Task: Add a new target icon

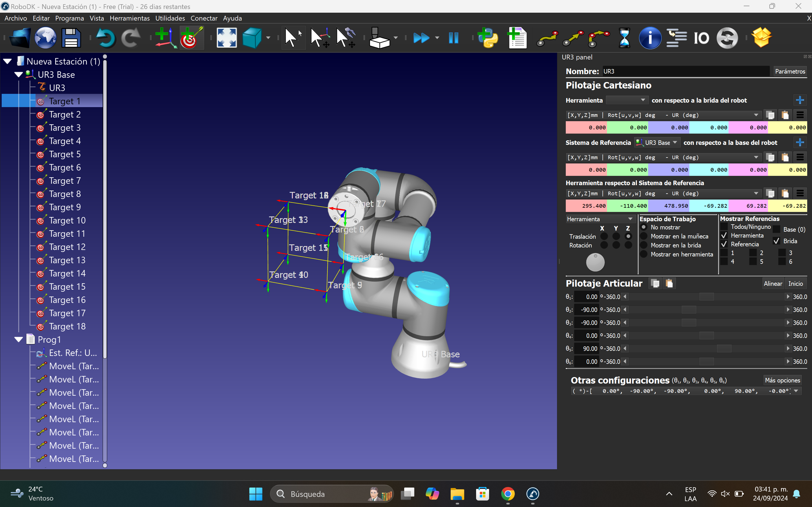Action: (x=192, y=38)
